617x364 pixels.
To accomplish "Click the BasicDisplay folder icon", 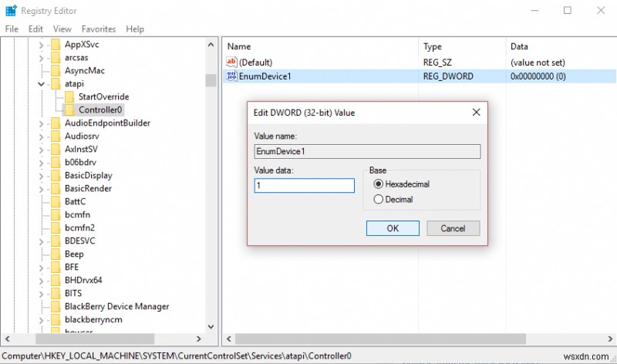I will [56, 175].
